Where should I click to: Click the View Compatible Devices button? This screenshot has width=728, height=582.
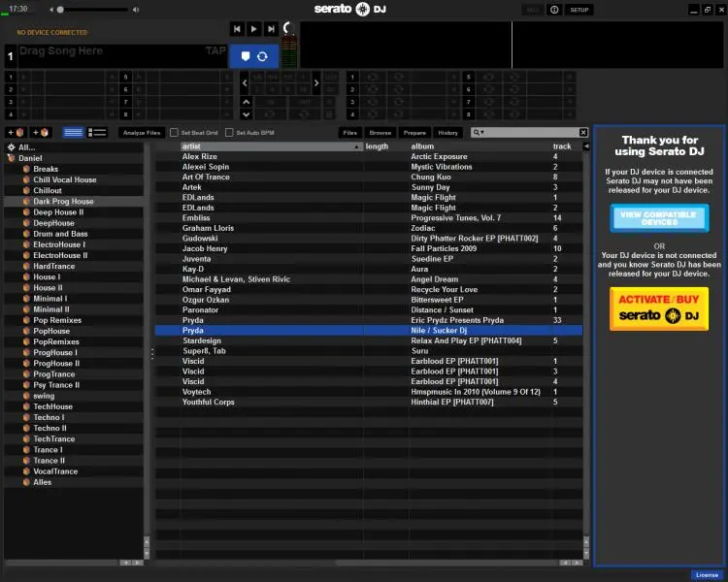pyautogui.click(x=659, y=218)
